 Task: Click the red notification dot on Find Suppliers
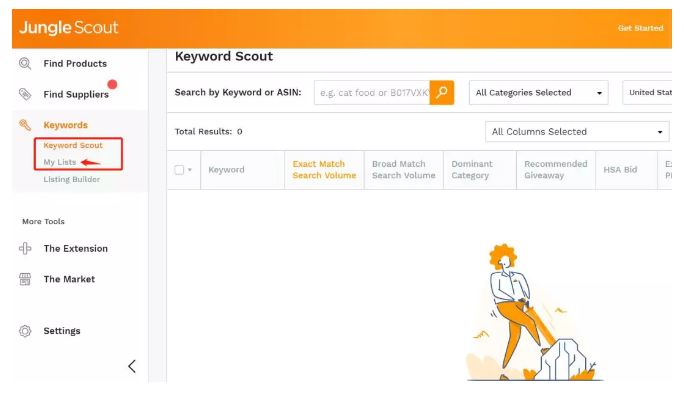click(112, 84)
